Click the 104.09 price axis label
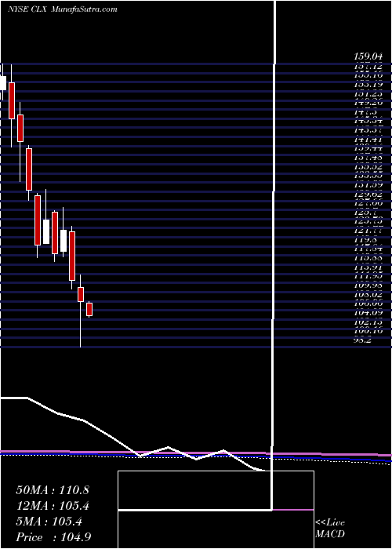The width and height of the screenshot is (392, 549). tap(368, 312)
